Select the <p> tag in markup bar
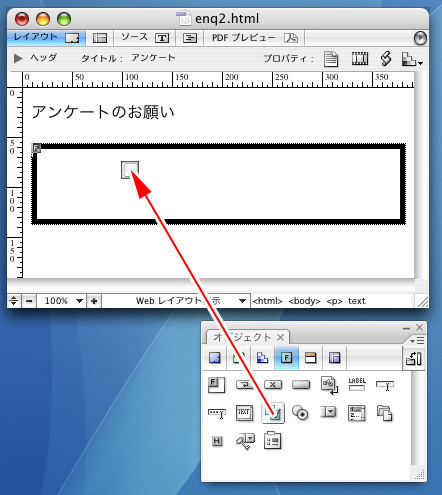 pos(334,301)
